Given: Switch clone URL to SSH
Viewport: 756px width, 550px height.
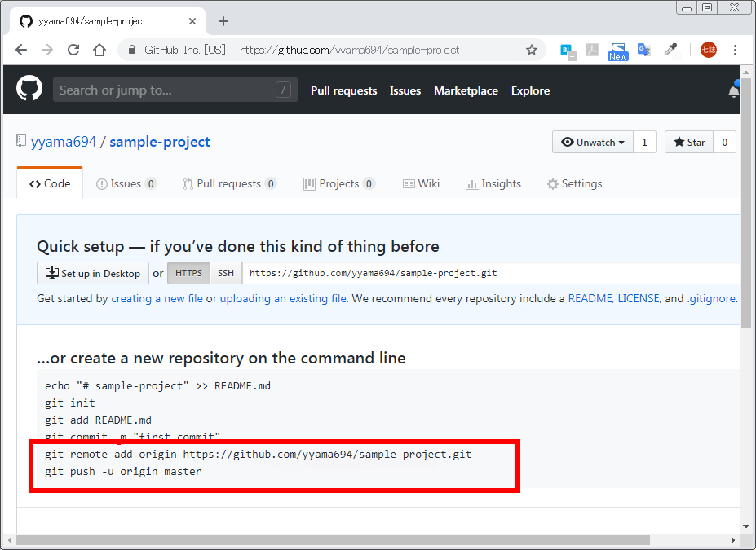Looking at the screenshot, I should [x=226, y=273].
